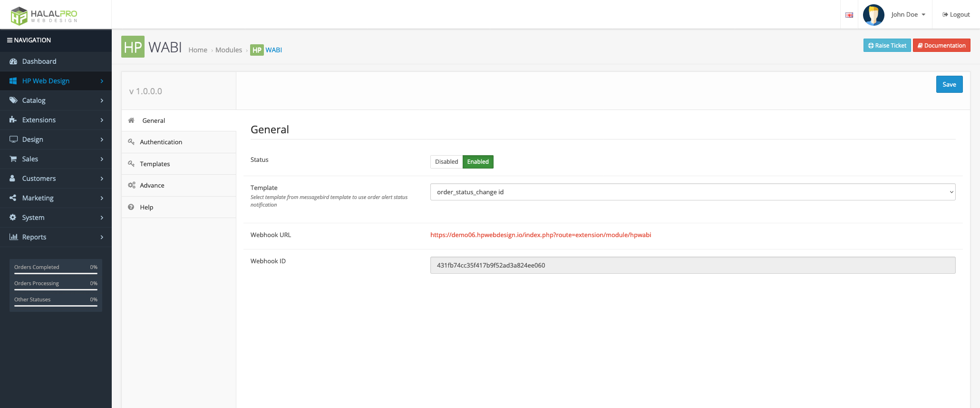Click the Raise Ticket button

pos(887,45)
